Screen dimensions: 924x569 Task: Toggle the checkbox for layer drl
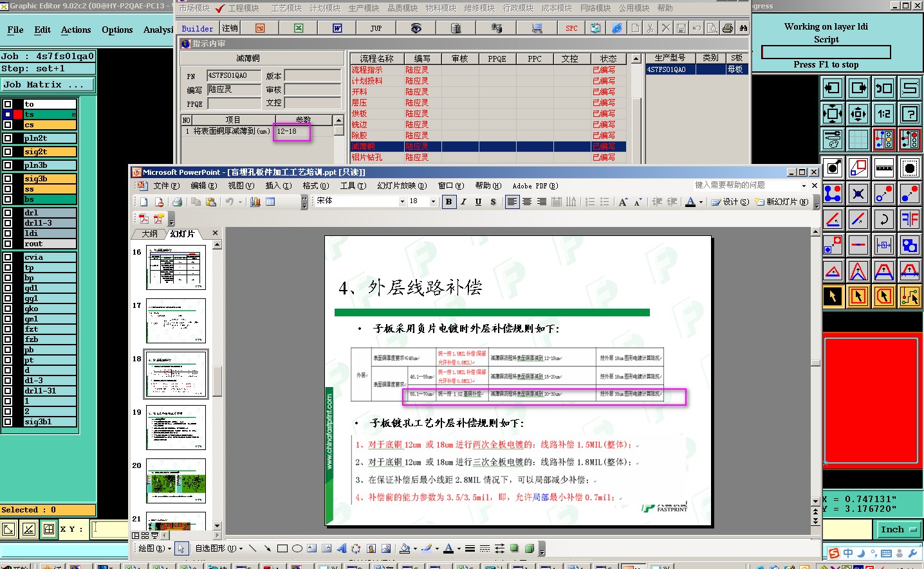click(x=8, y=213)
